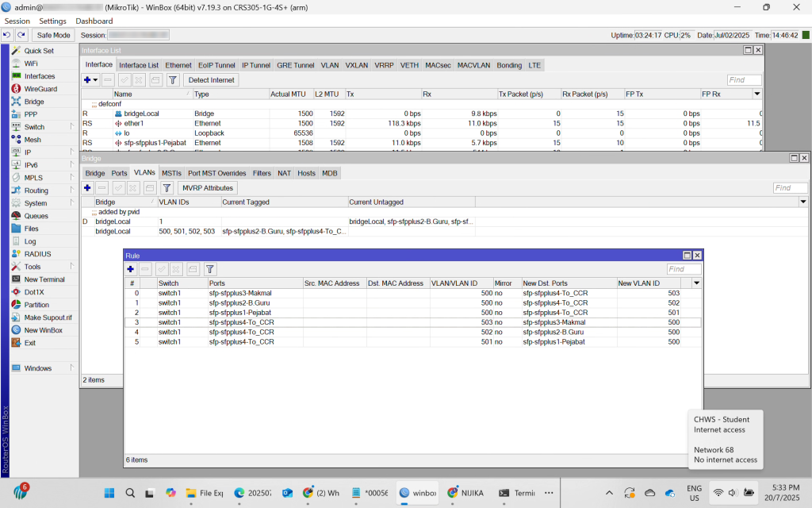
Task: Open the column selector dropdown in Rule window
Action: click(697, 283)
